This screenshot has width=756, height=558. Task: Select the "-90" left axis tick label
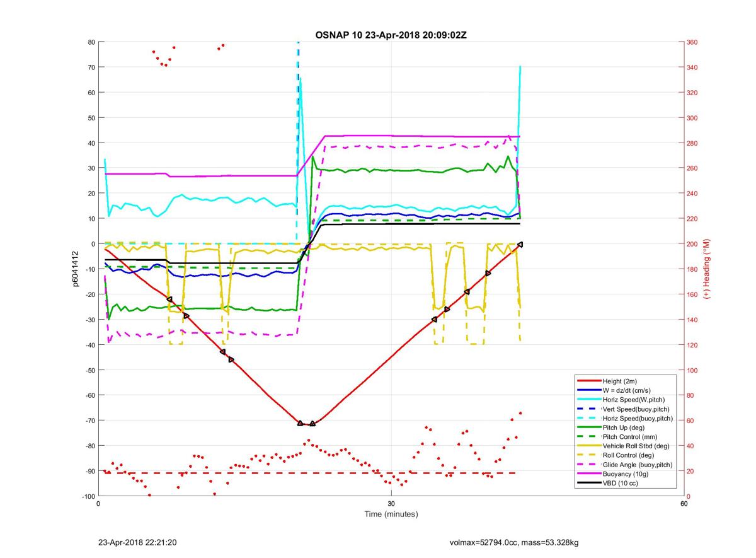(89, 471)
